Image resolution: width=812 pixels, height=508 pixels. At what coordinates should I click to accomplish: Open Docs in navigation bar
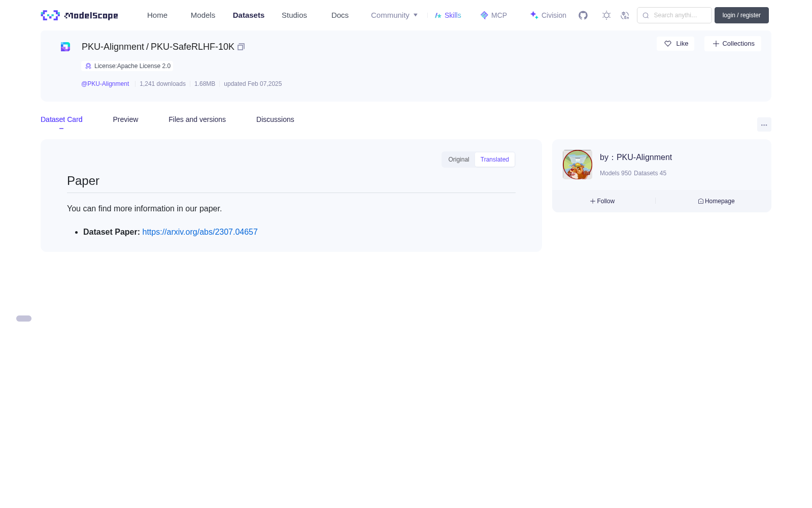(340, 15)
